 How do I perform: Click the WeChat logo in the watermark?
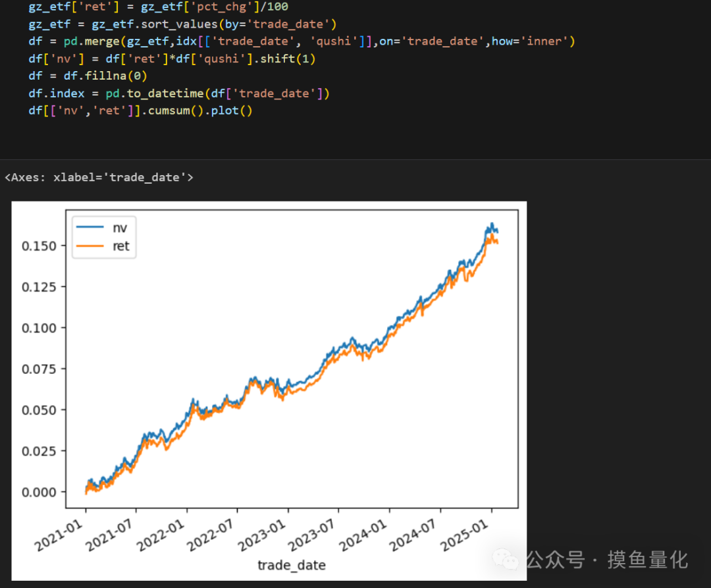506,560
